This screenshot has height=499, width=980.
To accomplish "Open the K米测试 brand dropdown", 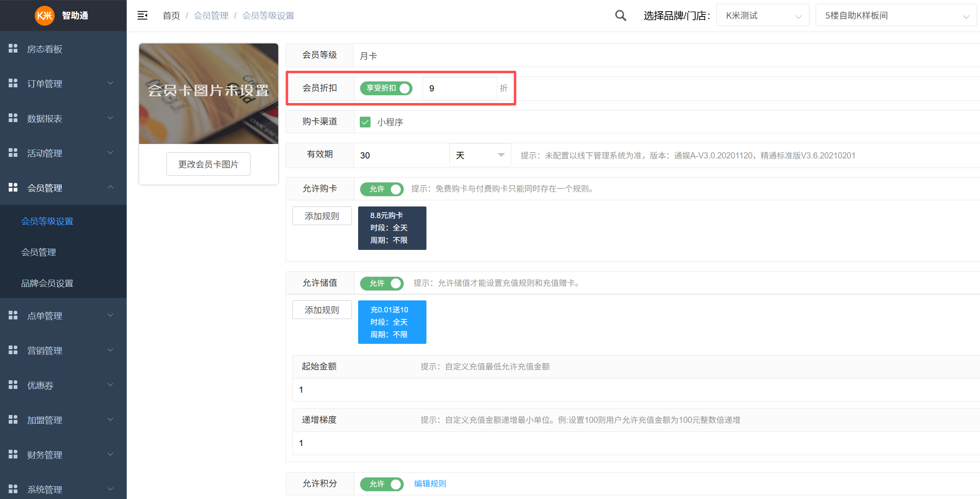I will [763, 16].
